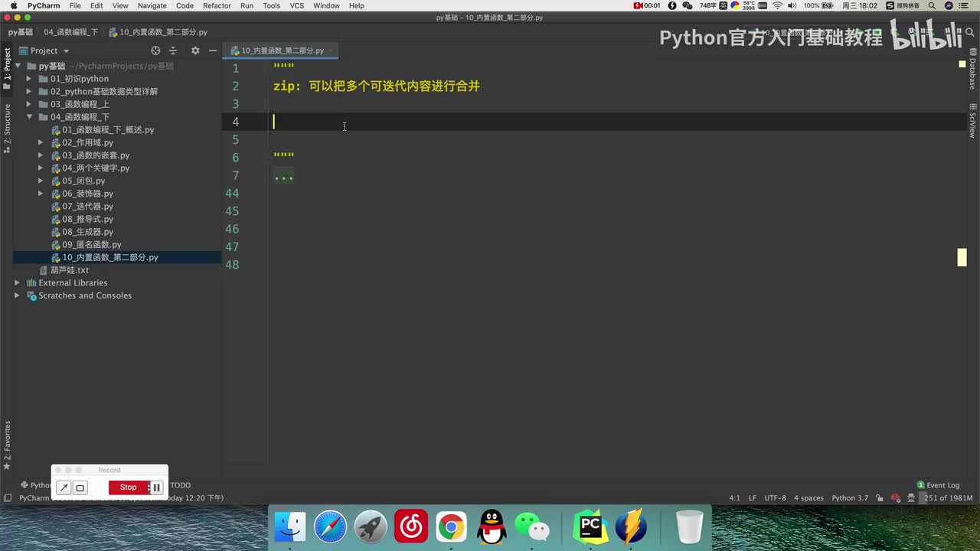This screenshot has height=551, width=980.
Task: Click the rectangle tool in Record window
Action: click(80, 487)
